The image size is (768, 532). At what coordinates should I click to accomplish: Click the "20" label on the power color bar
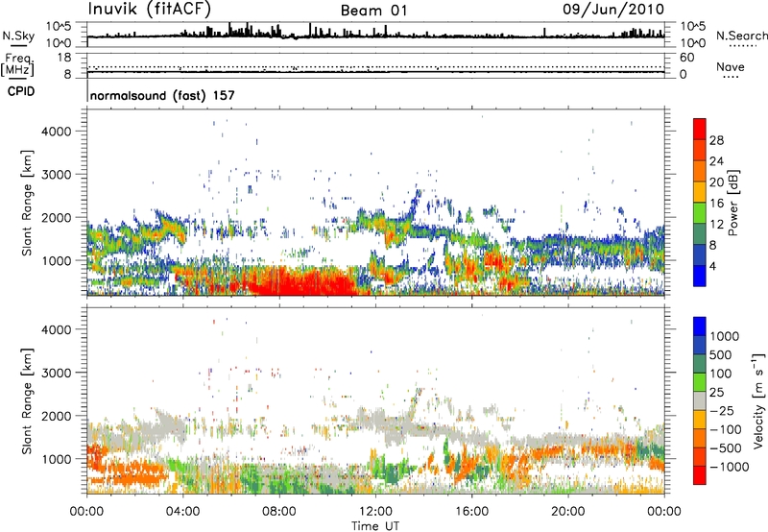pyautogui.click(x=716, y=182)
